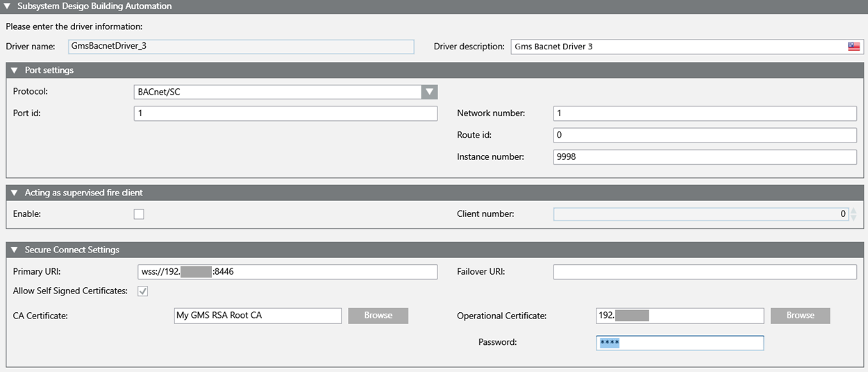Enable supervised fire client checkbox
868x372 pixels.
click(x=139, y=214)
